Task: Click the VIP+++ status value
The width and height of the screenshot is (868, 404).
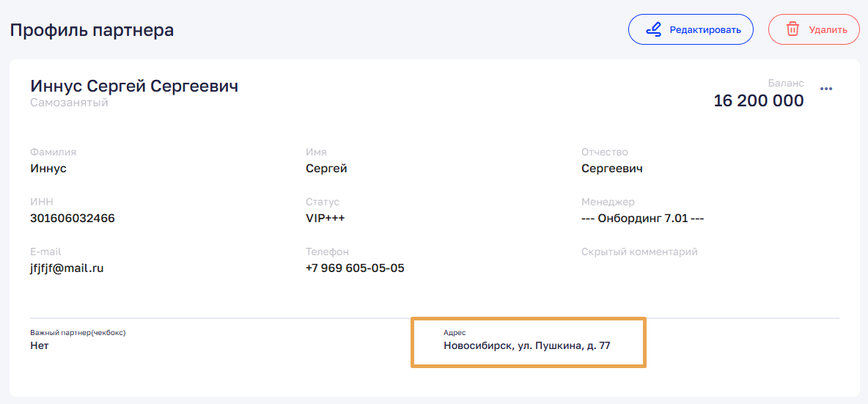Action: coord(325,218)
